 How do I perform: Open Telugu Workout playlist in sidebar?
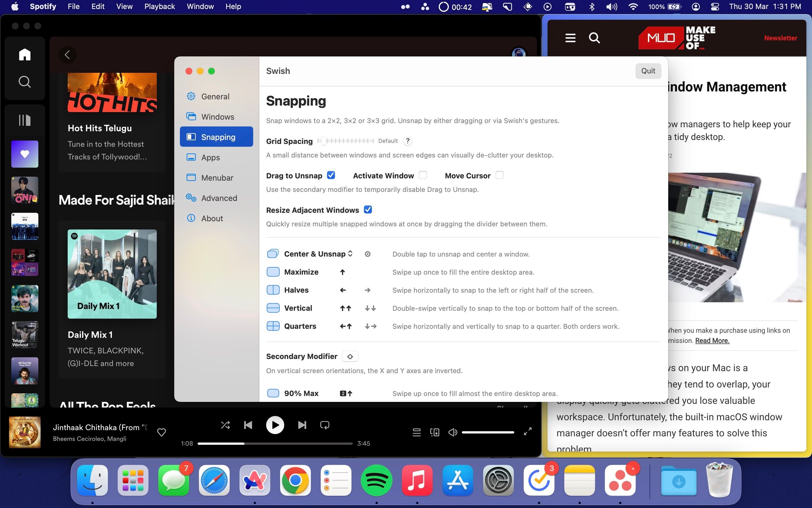click(25, 335)
